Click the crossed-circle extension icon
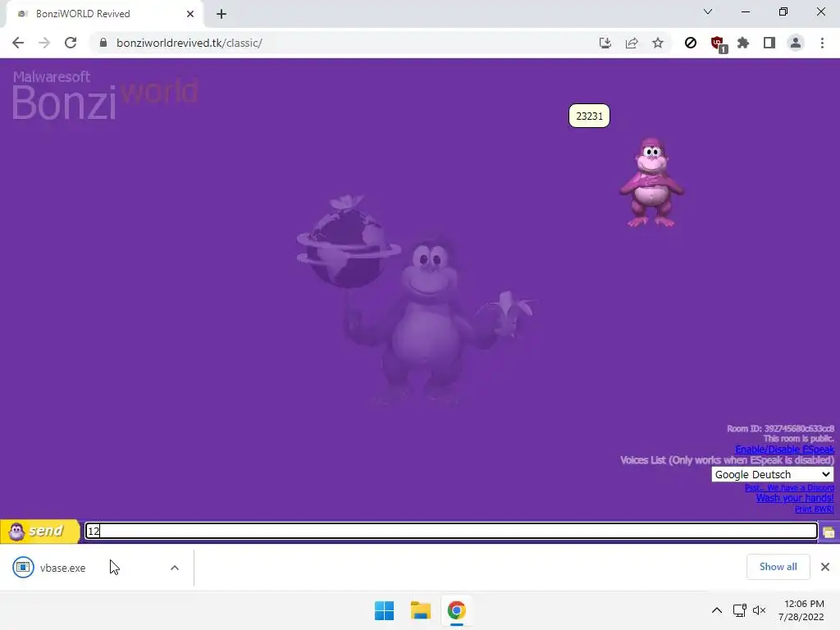The image size is (840, 630). [x=691, y=43]
